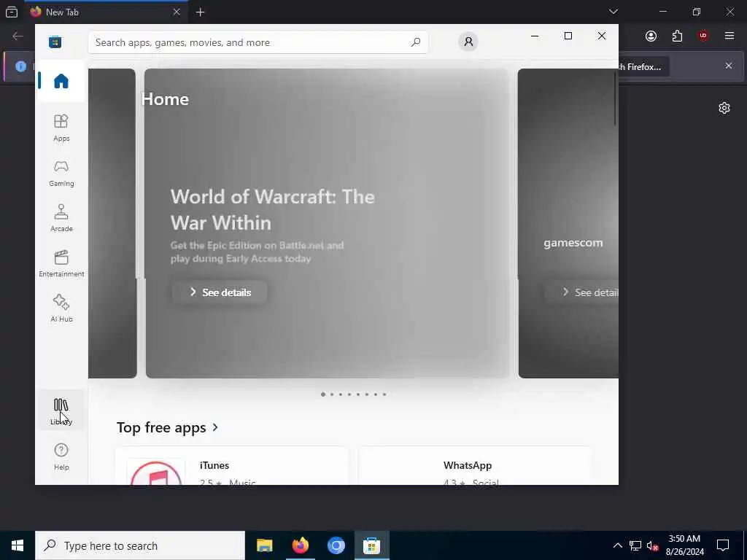Close the New Tab tab
Viewport: 747px width, 560px height.
177,12
